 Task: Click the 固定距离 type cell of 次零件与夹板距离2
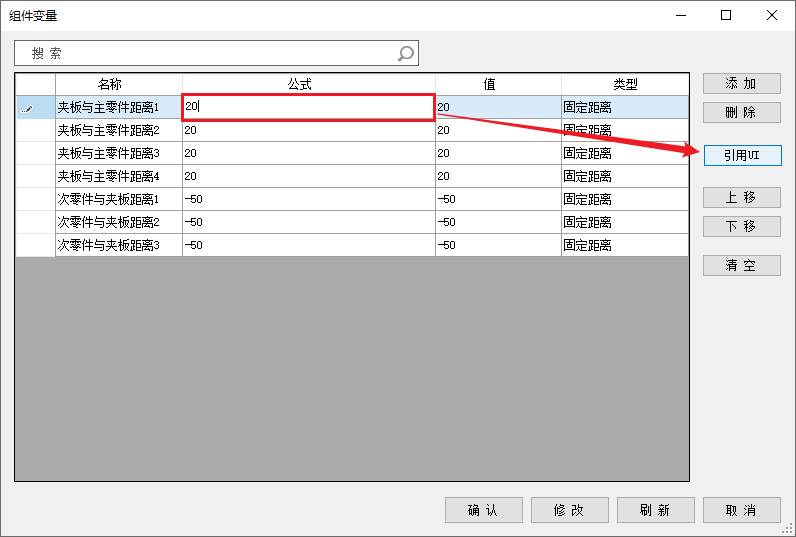[625, 222]
